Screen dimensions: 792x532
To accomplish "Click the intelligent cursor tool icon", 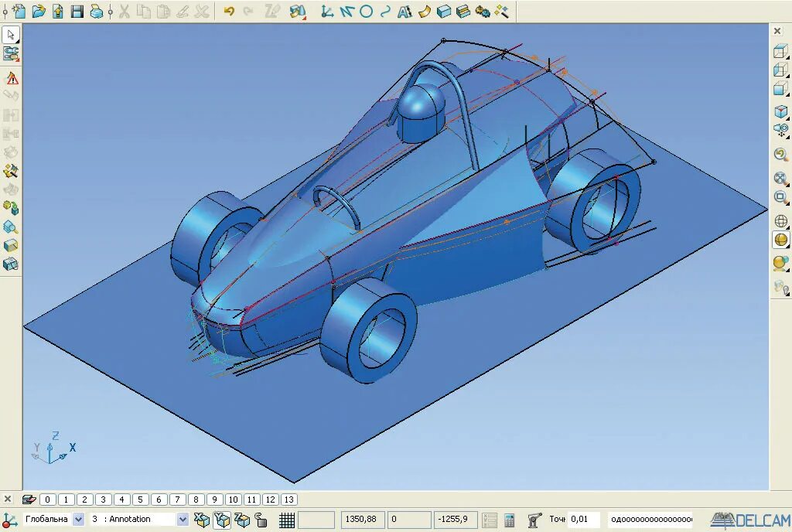I will (534, 520).
